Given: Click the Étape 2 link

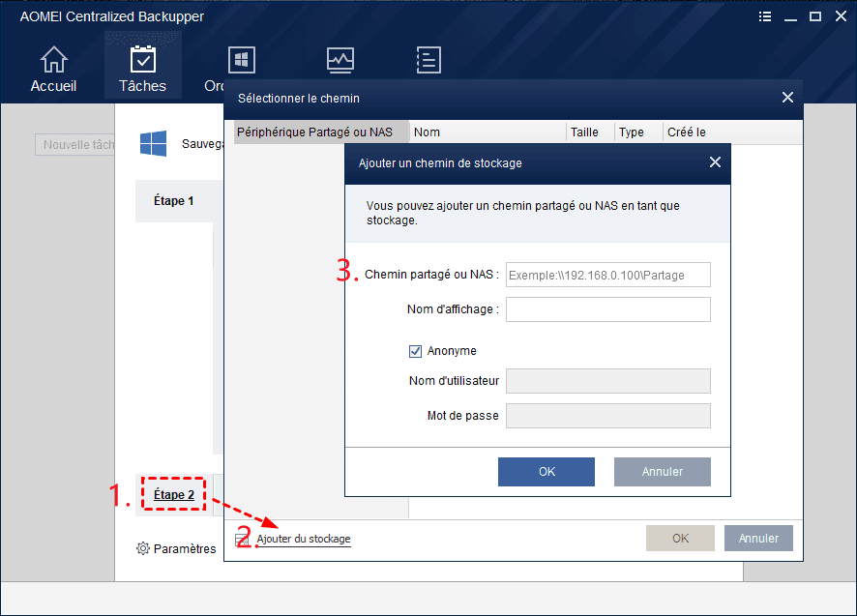Looking at the screenshot, I should pyautogui.click(x=174, y=495).
